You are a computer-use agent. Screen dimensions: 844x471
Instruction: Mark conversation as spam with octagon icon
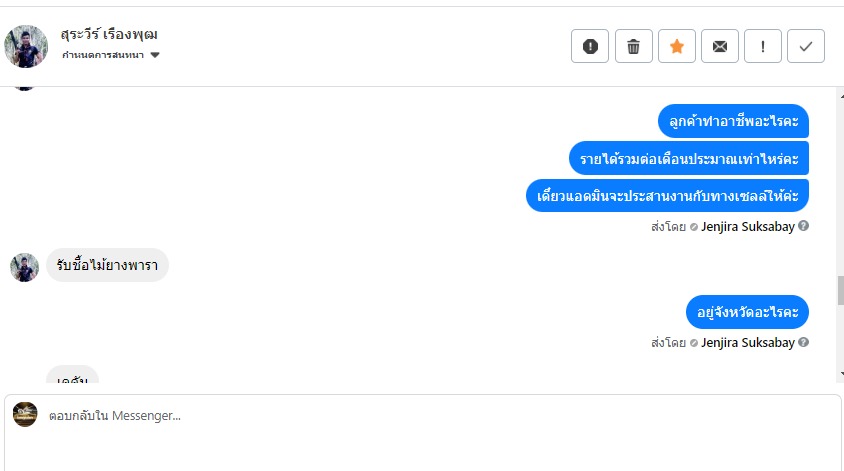(590, 46)
